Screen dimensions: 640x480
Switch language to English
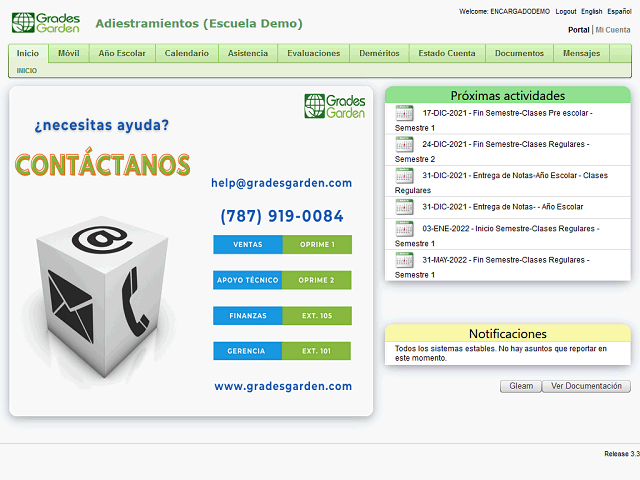click(x=591, y=11)
